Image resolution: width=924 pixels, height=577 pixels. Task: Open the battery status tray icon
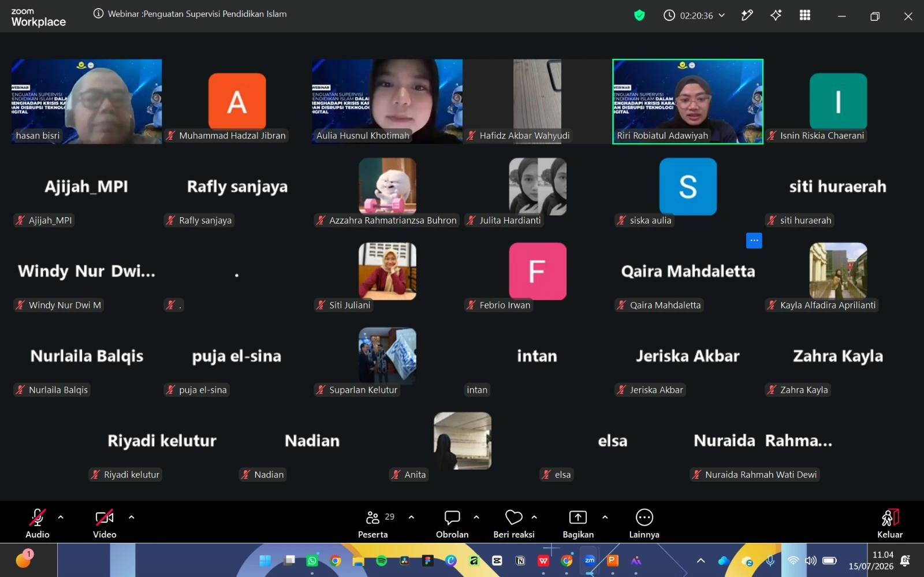coord(830,560)
